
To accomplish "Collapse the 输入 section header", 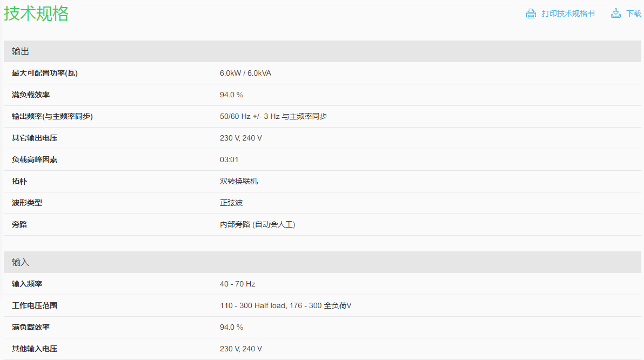I will (21, 262).
